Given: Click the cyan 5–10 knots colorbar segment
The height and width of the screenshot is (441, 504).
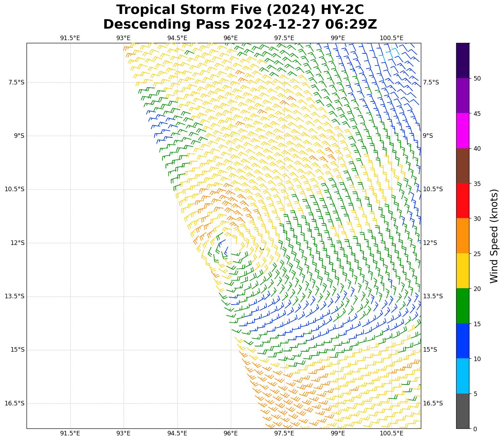Looking at the screenshot, I should point(463,376).
